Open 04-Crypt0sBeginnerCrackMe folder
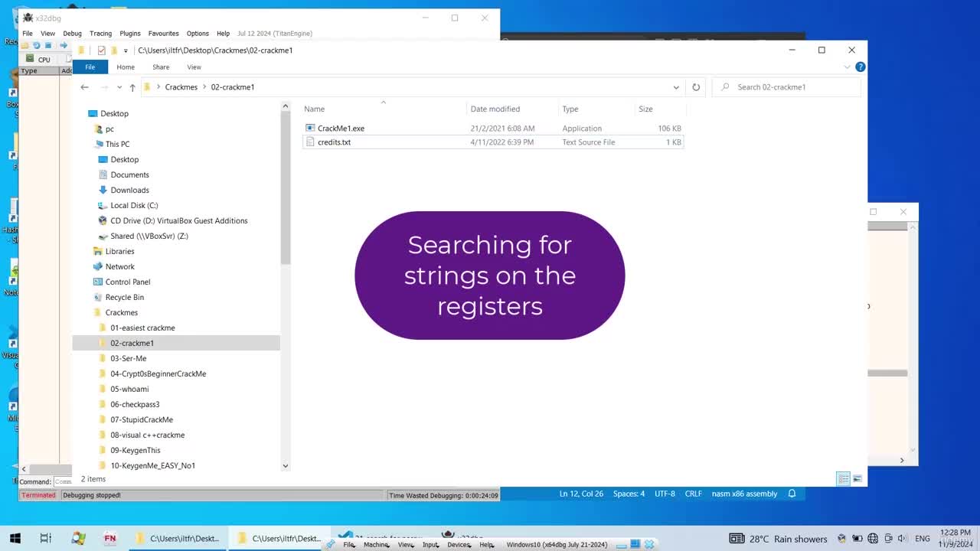Screen dimensions: 980x551 pos(158,373)
